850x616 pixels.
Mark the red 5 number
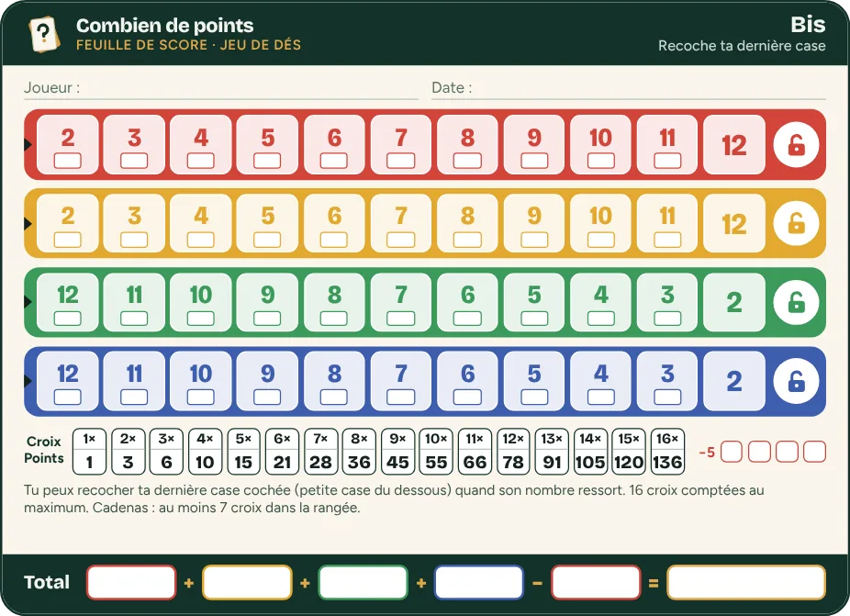pyautogui.click(x=267, y=138)
